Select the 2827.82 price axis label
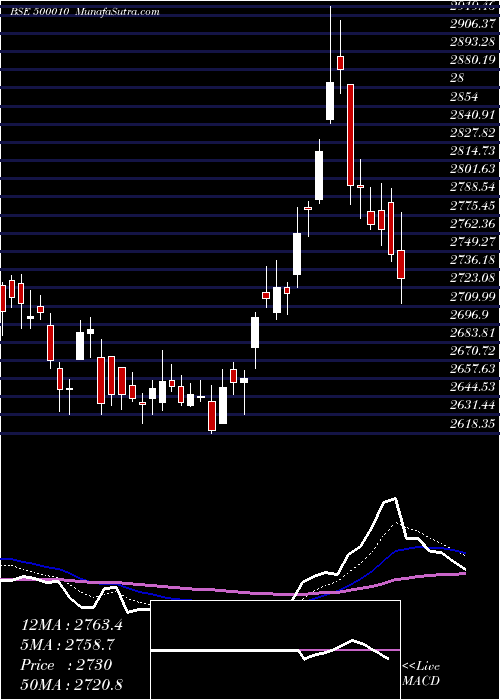This screenshot has width=500, height=700. (x=473, y=133)
